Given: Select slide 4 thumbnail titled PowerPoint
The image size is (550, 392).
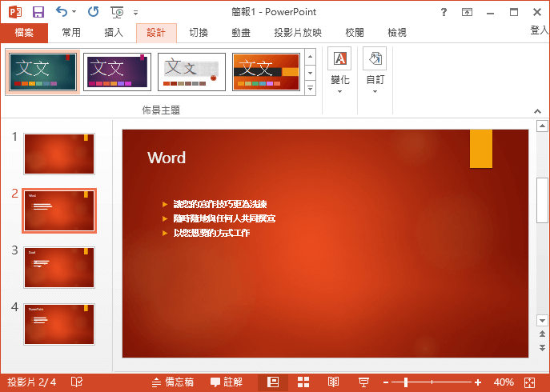Looking at the screenshot, I should [59, 324].
